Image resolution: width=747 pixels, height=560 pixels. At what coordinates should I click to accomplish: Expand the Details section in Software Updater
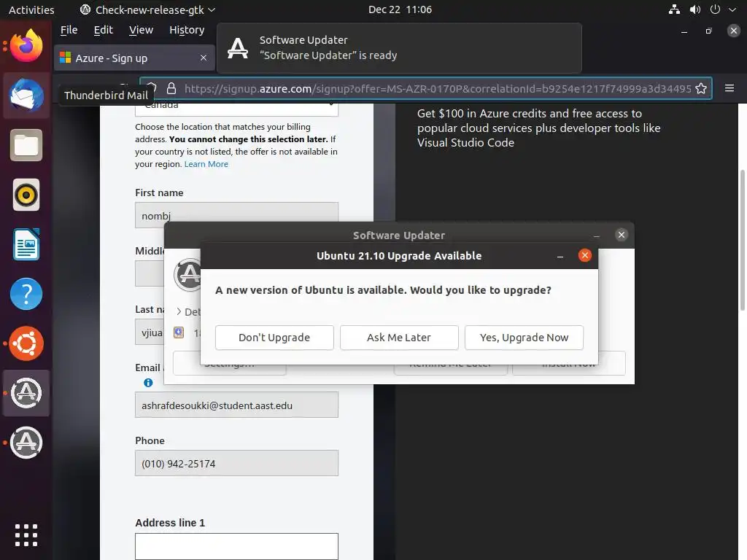187,312
